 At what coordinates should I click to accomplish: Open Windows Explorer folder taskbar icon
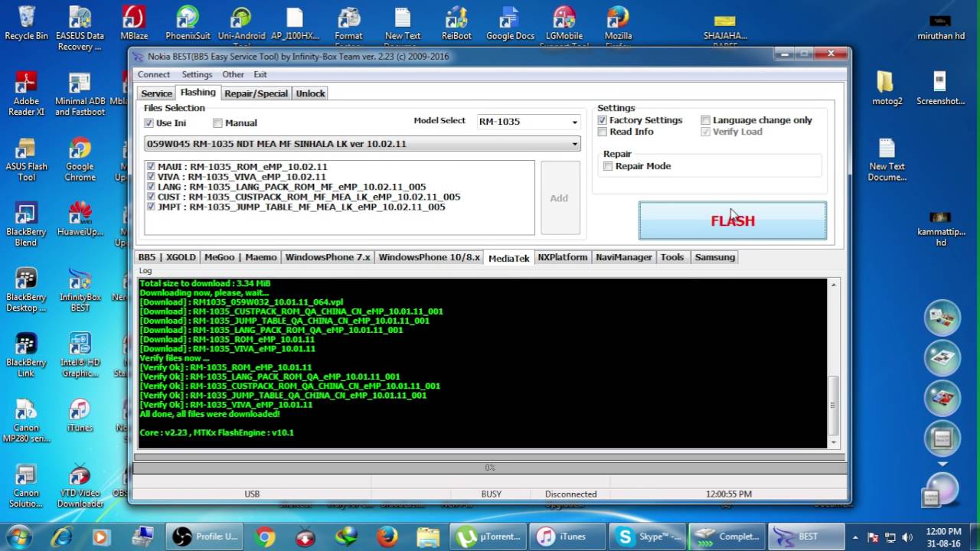click(429, 536)
